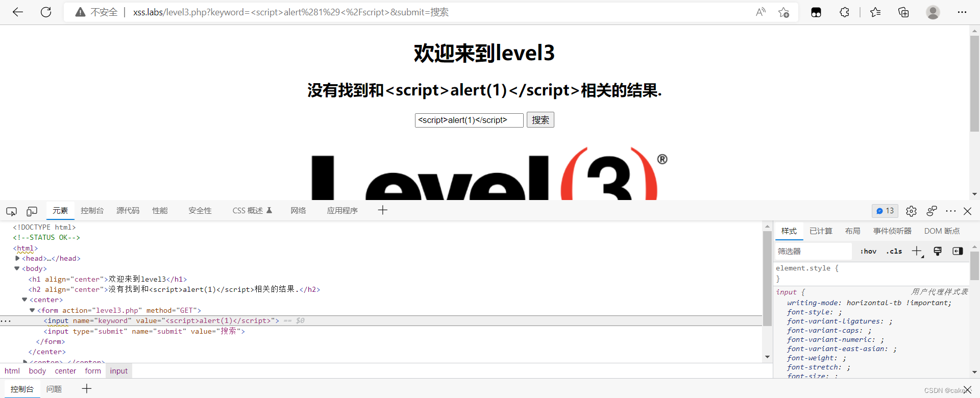Toggle the computed styles sidebar
This screenshot has height=398, width=980.
click(958, 251)
